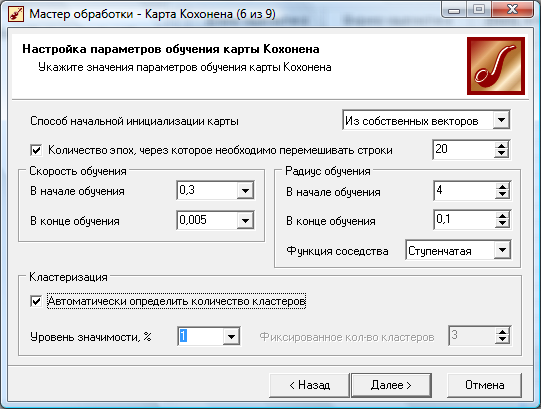This screenshot has height=409, width=541.
Task: Click the heading 'Настройка параметров обучения карты Кохонена'
Action: pos(171,49)
